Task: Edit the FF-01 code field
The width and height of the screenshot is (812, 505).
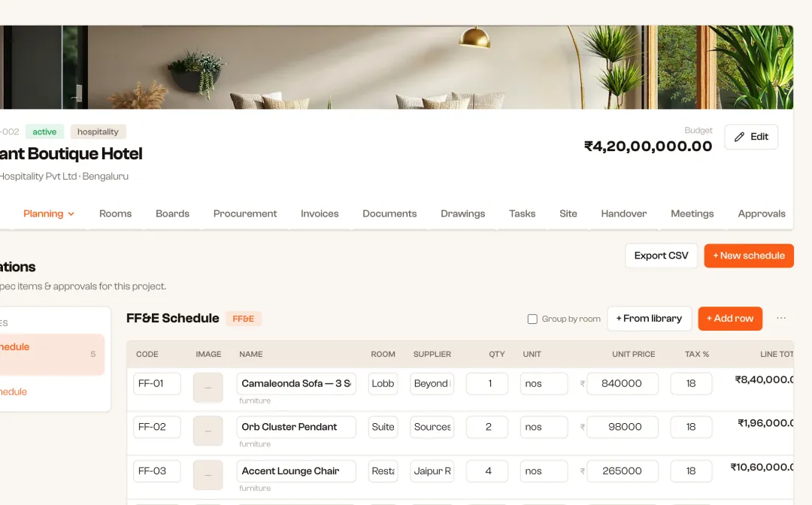Action: [x=157, y=383]
